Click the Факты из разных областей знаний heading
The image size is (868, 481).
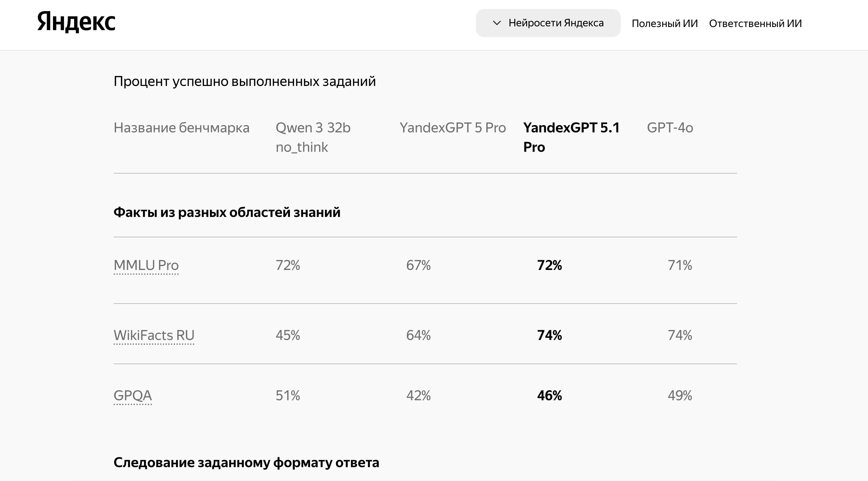pyautogui.click(x=227, y=212)
